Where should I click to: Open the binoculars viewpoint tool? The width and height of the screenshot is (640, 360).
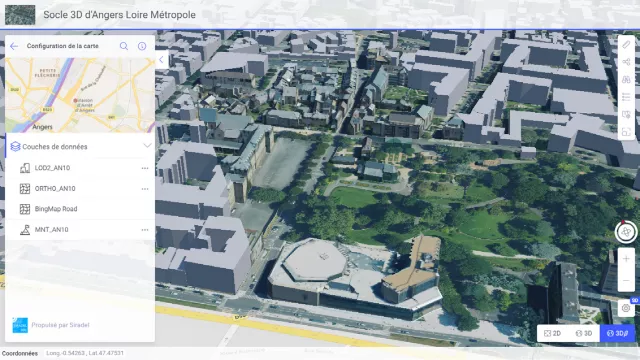click(x=626, y=80)
